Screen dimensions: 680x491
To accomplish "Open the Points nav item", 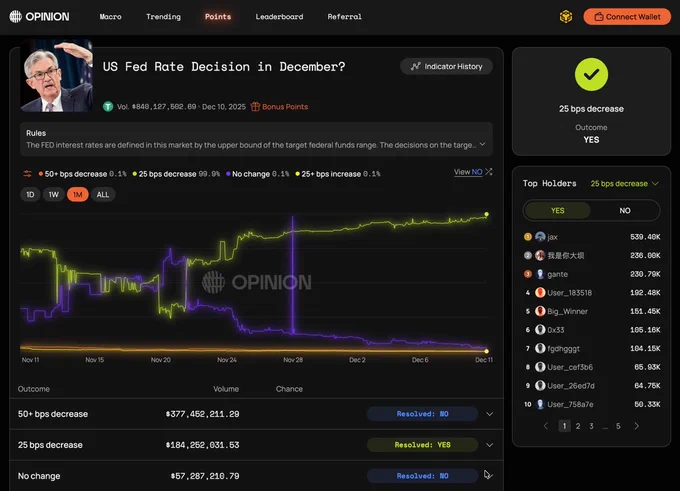I will point(218,17).
